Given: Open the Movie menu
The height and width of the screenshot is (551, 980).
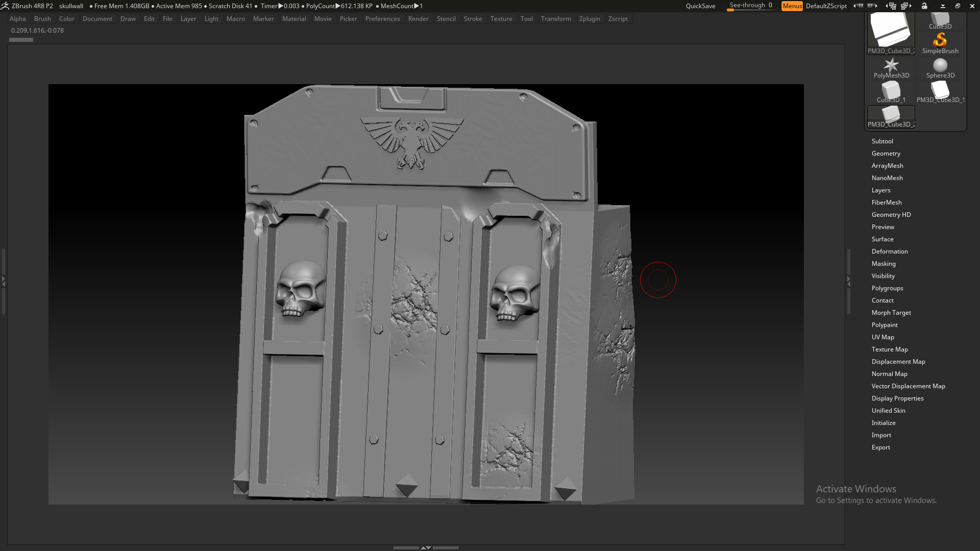Looking at the screenshot, I should 323,19.
